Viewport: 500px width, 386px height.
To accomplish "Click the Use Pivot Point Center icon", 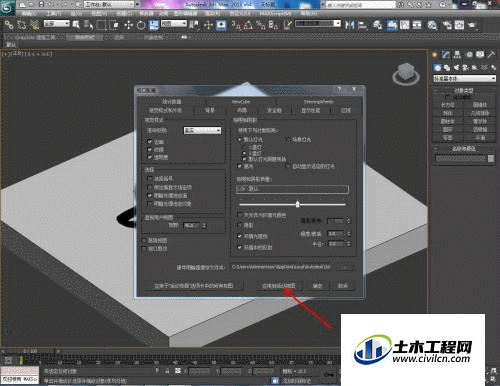I will click(193, 25).
